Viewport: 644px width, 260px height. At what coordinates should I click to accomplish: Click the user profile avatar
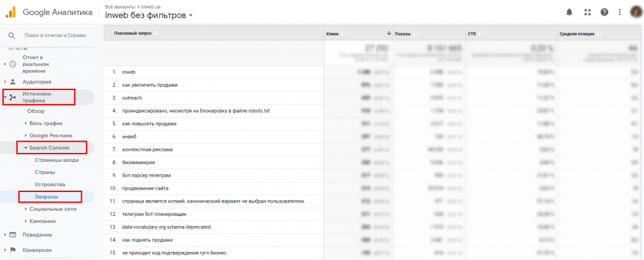pos(636,13)
